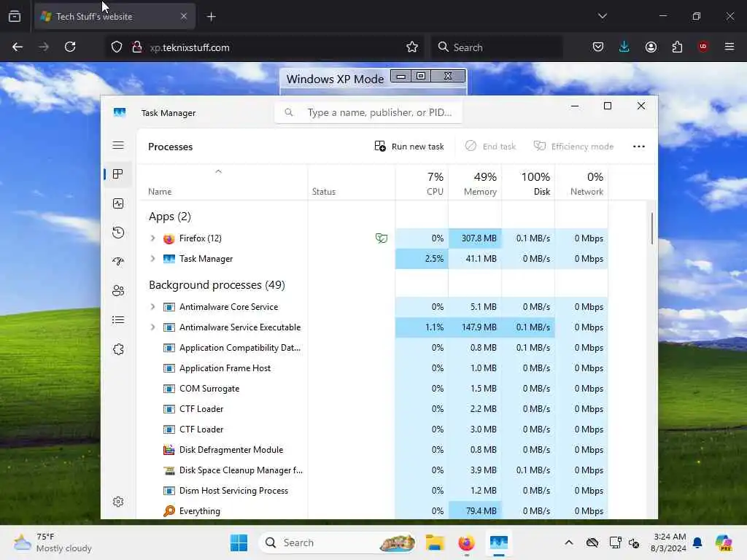Click the End task button
747x560 pixels.
tap(491, 147)
